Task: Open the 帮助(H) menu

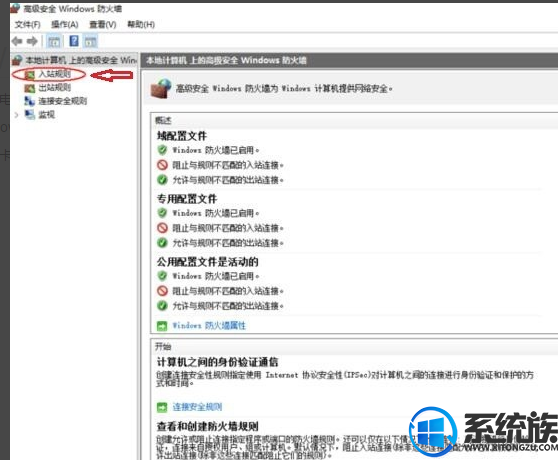Action: [141, 25]
